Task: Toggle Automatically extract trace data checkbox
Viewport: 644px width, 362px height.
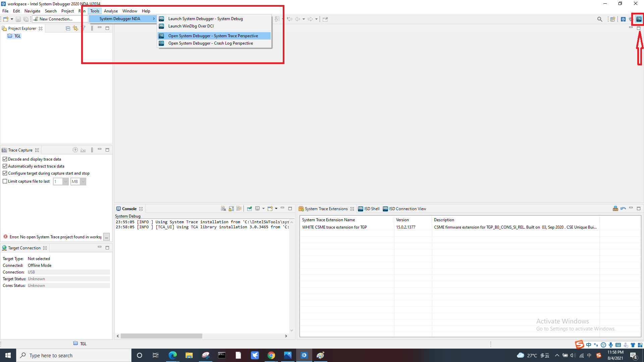Action: tap(5, 166)
